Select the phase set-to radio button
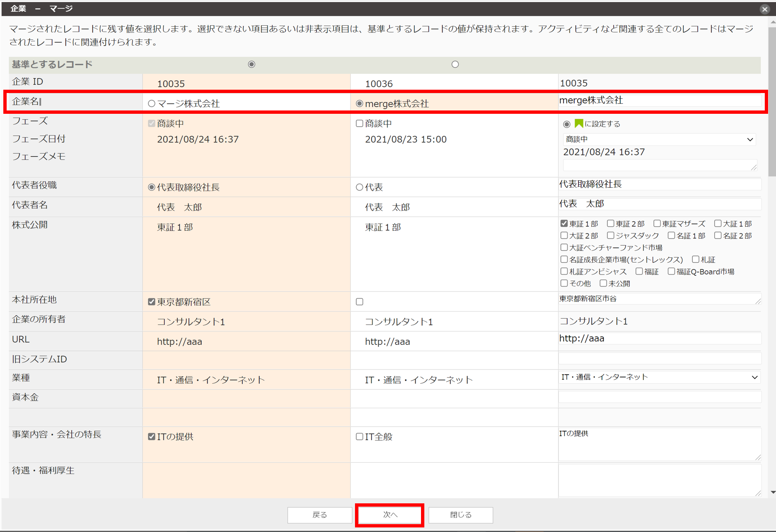This screenshot has height=532, width=776. click(567, 124)
